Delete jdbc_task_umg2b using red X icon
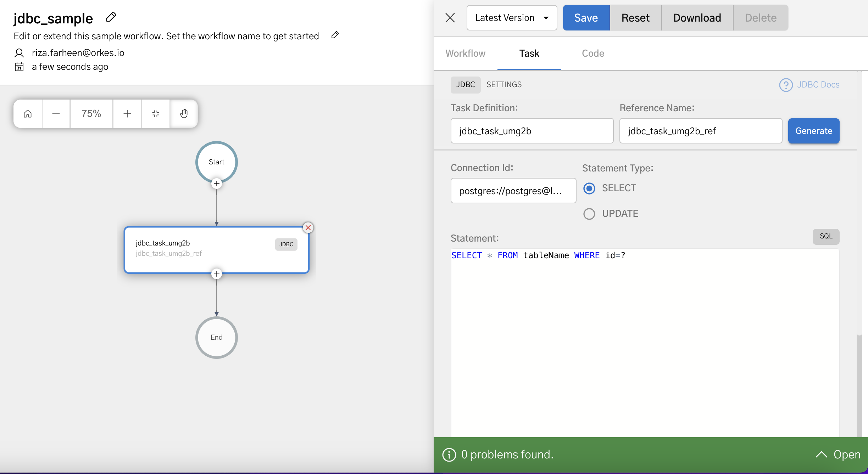This screenshot has height=474, width=868. tap(308, 227)
